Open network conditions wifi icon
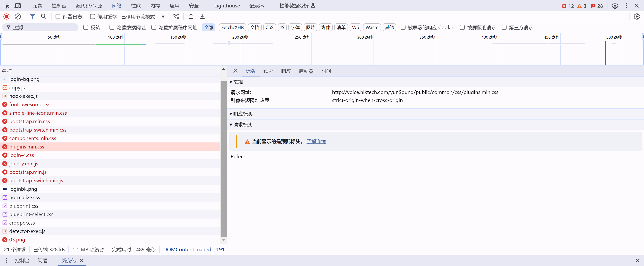 point(176,16)
